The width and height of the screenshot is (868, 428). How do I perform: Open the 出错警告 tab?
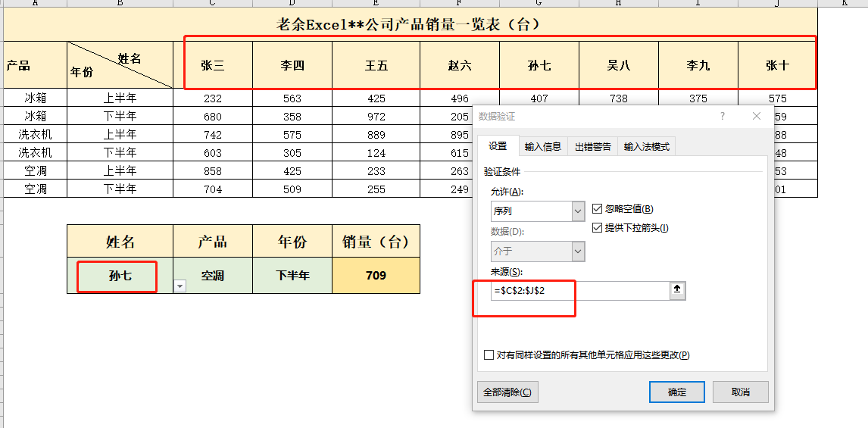tap(593, 147)
